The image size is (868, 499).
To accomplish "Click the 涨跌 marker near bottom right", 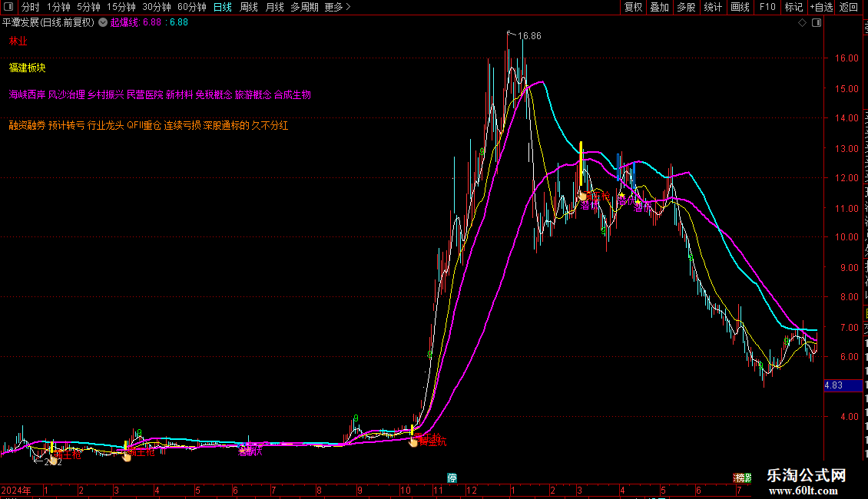I will pyautogui.click(x=742, y=478).
